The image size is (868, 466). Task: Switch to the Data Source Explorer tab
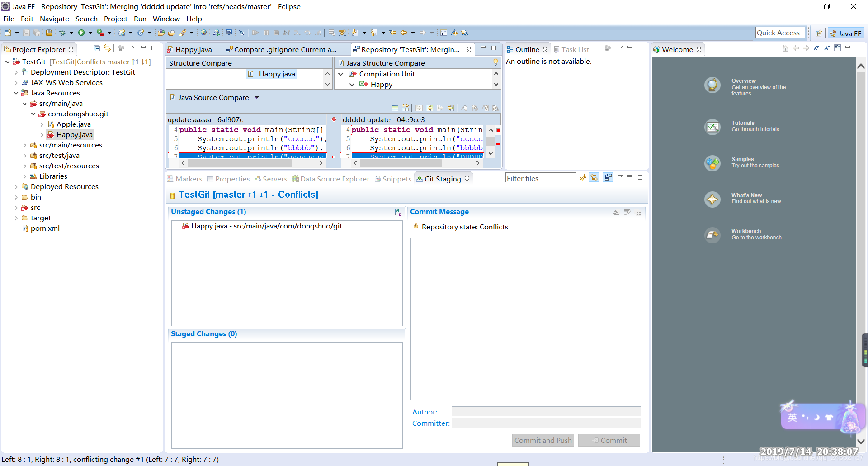(x=330, y=179)
